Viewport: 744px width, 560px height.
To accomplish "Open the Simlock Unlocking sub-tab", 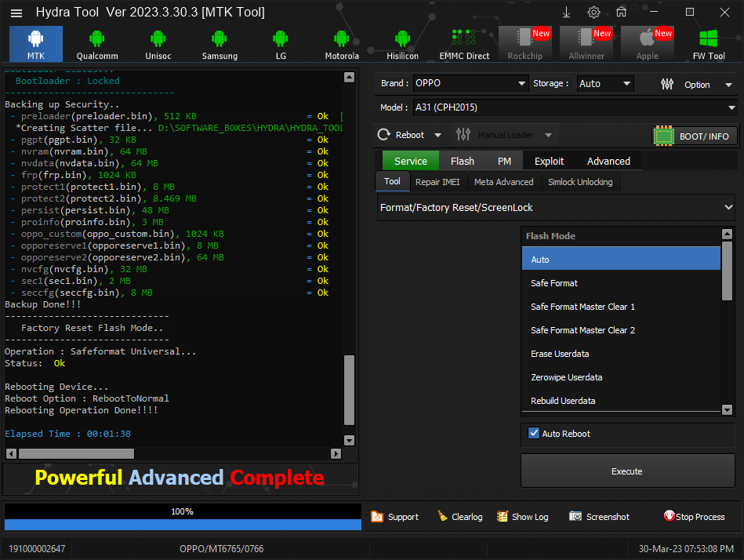I will click(580, 182).
